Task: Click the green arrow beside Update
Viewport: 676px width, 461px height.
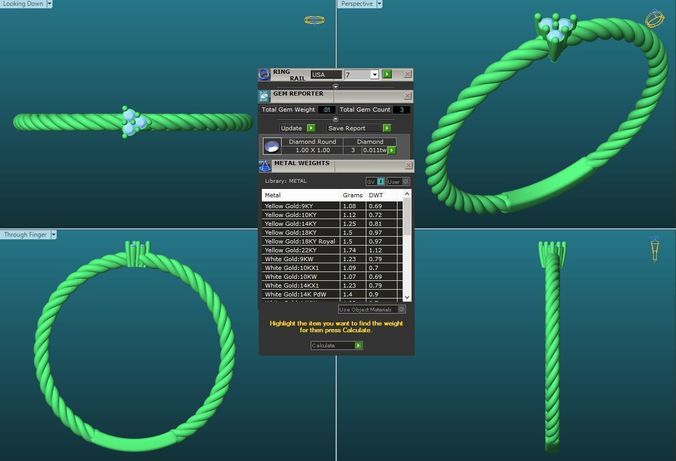Action: coord(311,128)
